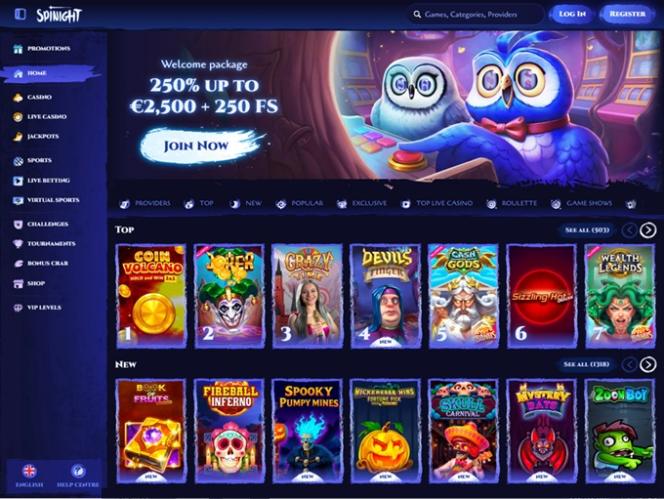Open the Casino sidebar icon
This screenshot has height=499, width=664.
(18, 97)
